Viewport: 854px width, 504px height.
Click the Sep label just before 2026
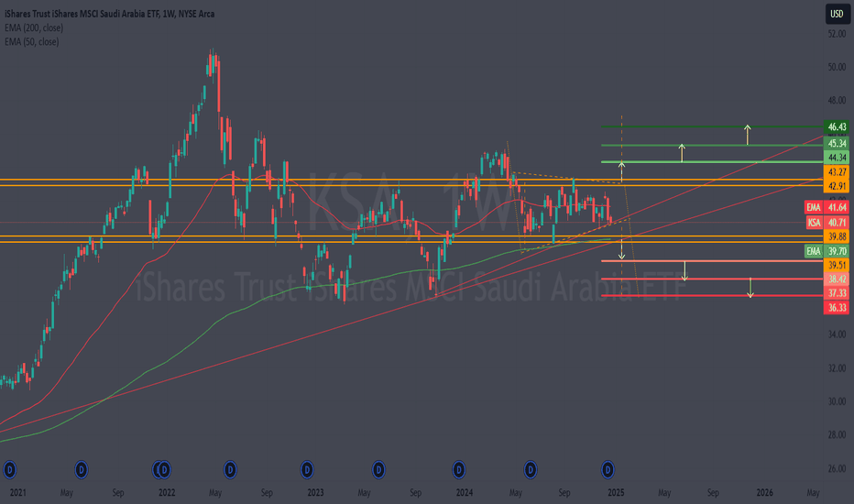pos(713,493)
